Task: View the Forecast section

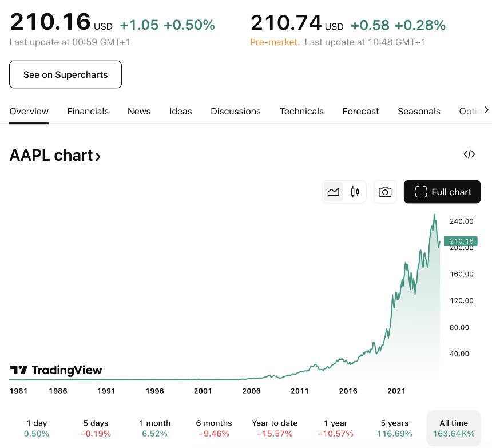Action: (x=360, y=111)
